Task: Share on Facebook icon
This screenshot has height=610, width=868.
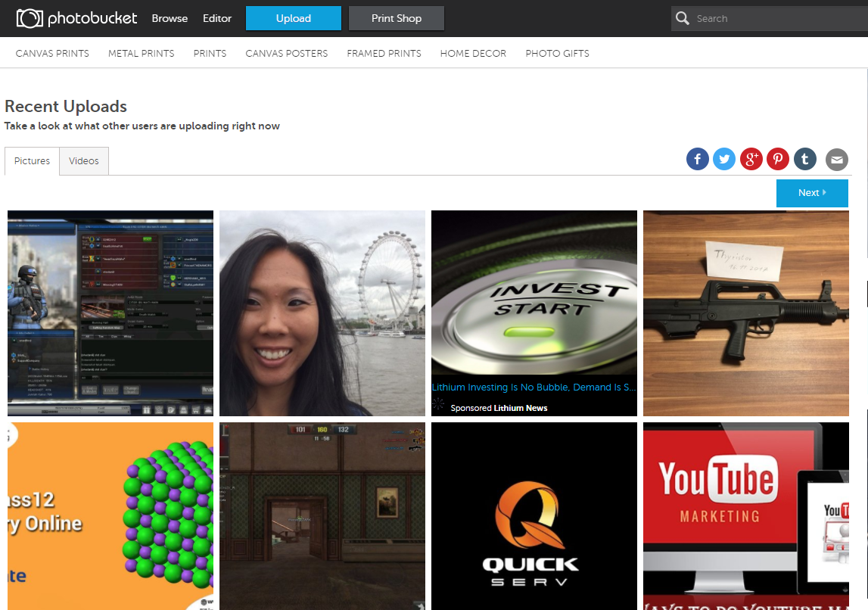Action: pyautogui.click(x=698, y=160)
